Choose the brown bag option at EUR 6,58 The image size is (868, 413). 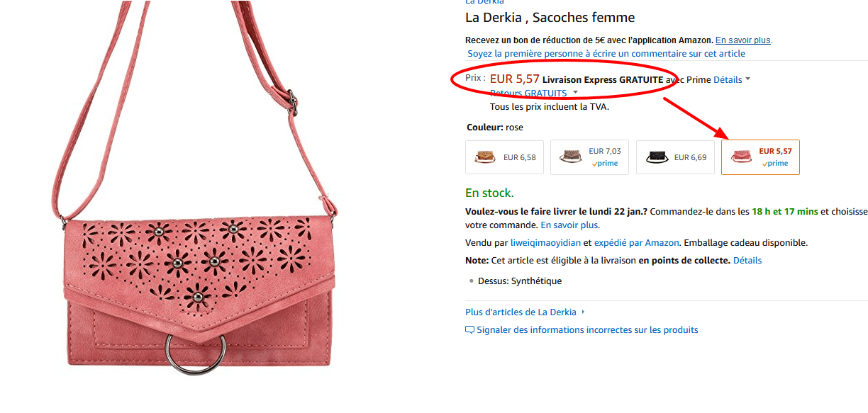pyautogui.click(x=504, y=157)
